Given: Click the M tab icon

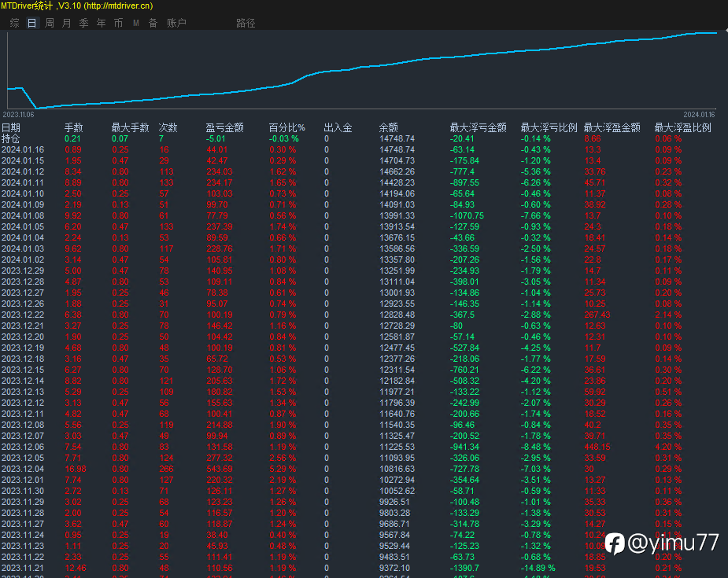Looking at the screenshot, I should pos(135,24).
